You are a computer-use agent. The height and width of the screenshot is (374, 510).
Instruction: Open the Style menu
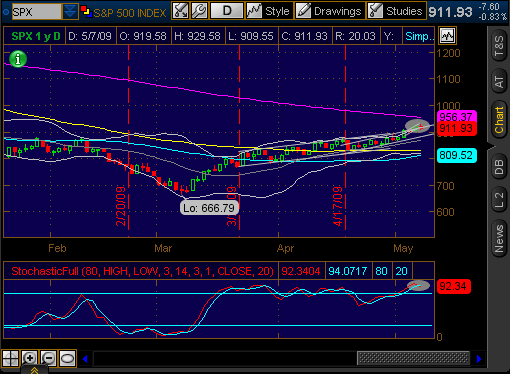click(x=269, y=11)
